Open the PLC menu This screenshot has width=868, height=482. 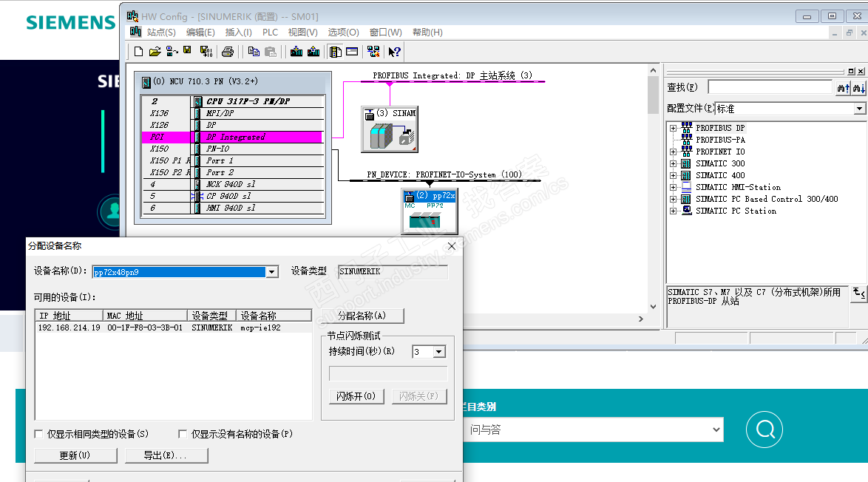(270, 33)
